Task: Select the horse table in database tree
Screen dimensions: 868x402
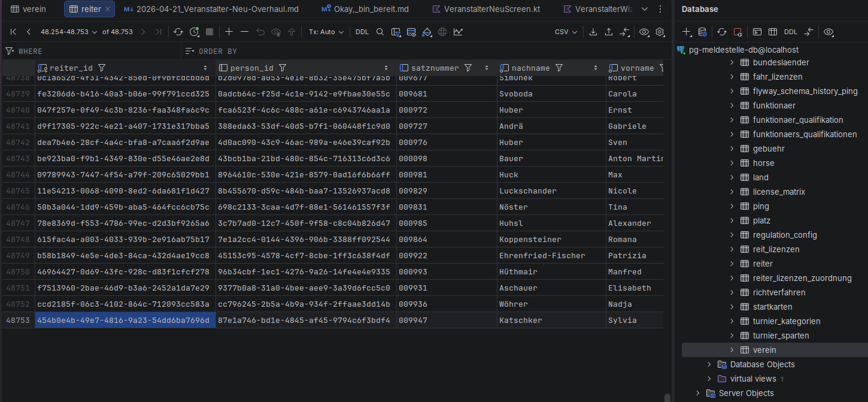Action: [763, 163]
